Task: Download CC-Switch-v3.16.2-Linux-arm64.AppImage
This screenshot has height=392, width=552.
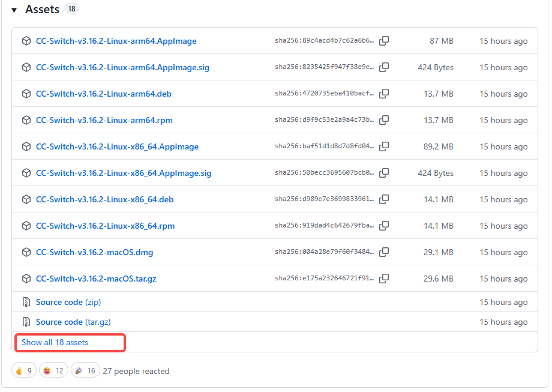Action: pyautogui.click(x=116, y=41)
